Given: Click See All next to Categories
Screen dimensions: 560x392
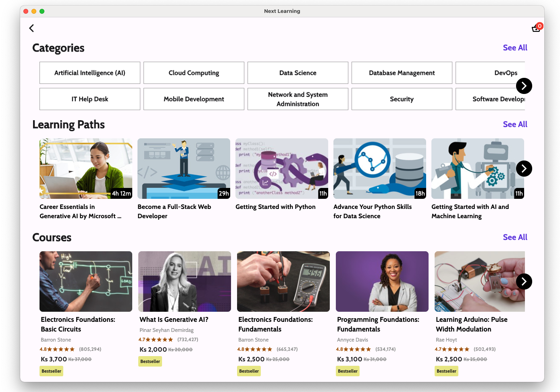Looking at the screenshot, I should pos(515,48).
